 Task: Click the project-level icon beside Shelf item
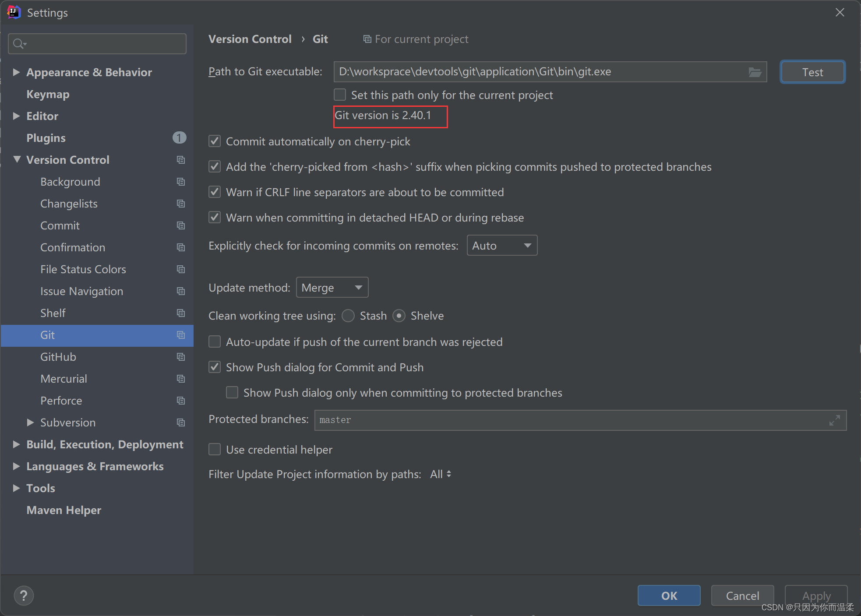click(x=180, y=313)
